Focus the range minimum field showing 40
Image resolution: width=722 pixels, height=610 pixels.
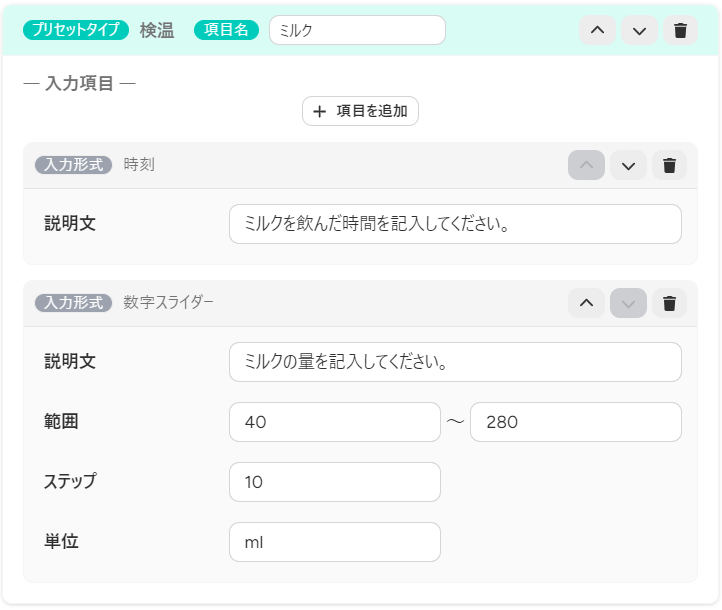[335, 422]
